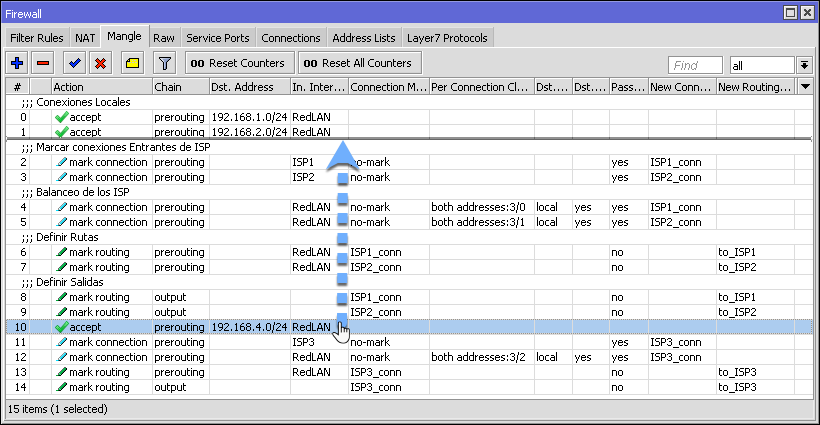Expand the 'all' filter dropdown arrow

804,65
